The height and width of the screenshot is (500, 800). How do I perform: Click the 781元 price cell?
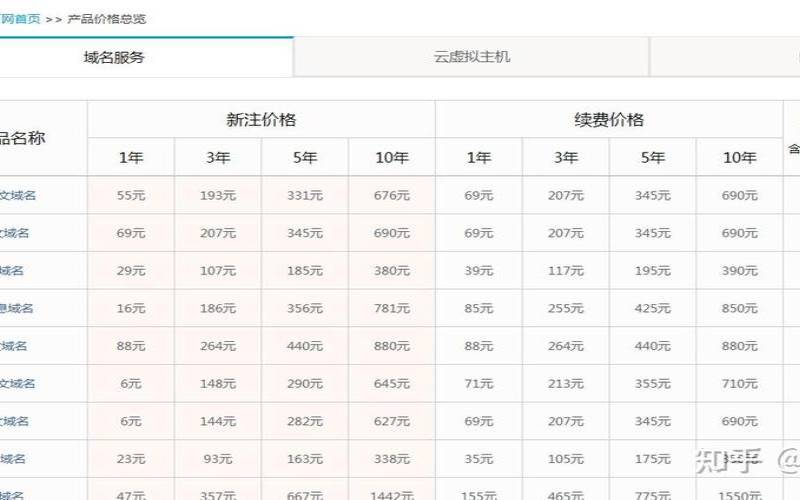(392, 309)
